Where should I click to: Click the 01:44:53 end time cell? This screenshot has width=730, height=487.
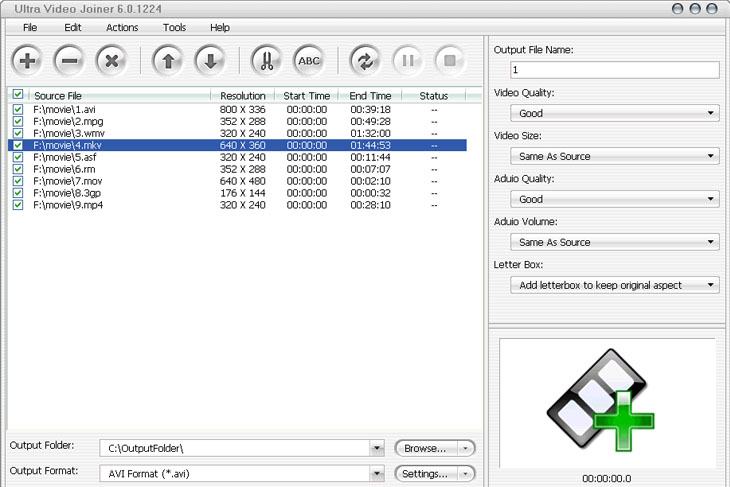click(x=370, y=145)
